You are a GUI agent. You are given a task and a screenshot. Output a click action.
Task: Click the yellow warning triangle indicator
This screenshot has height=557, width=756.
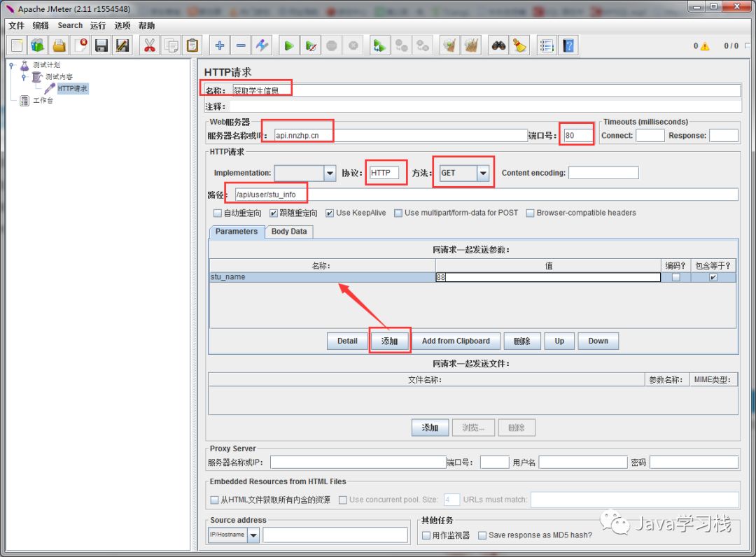pyautogui.click(x=705, y=46)
